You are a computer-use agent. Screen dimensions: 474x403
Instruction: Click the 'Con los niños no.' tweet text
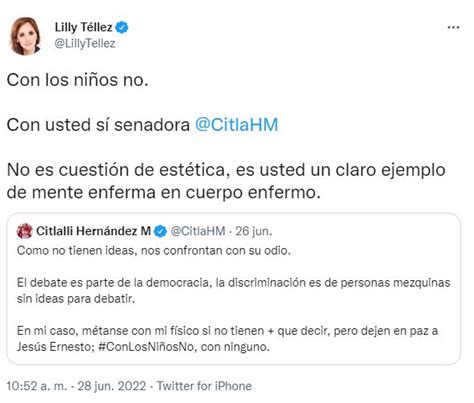coord(77,80)
